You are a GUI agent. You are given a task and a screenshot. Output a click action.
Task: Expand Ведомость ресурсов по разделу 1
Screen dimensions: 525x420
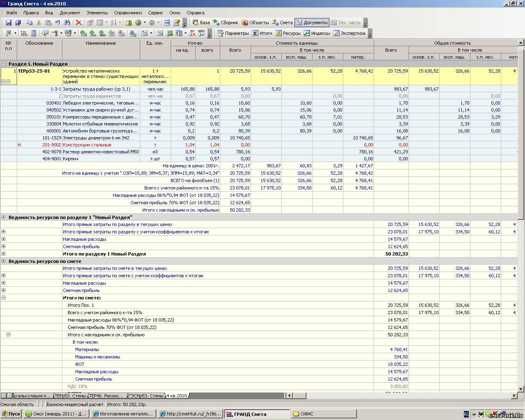tap(4, 217)
